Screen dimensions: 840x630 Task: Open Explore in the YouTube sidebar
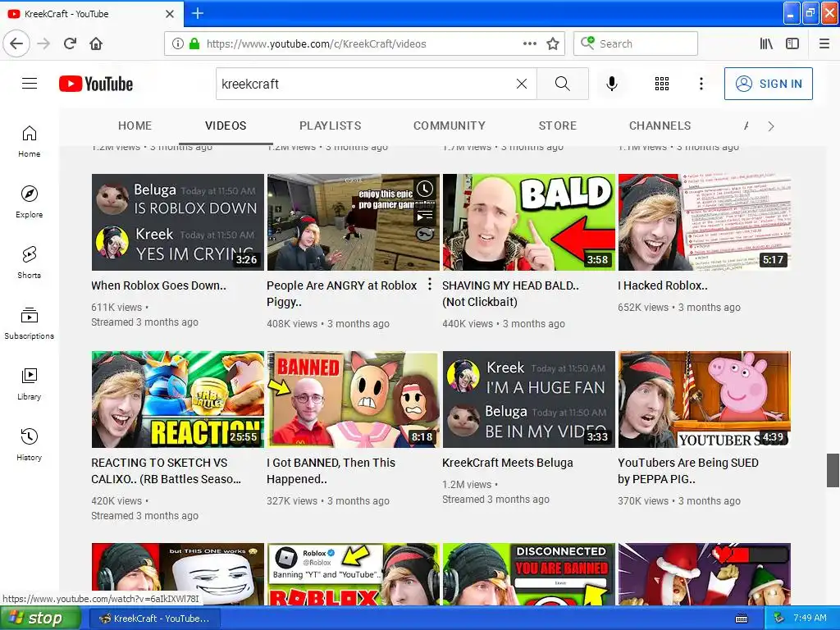29,202
